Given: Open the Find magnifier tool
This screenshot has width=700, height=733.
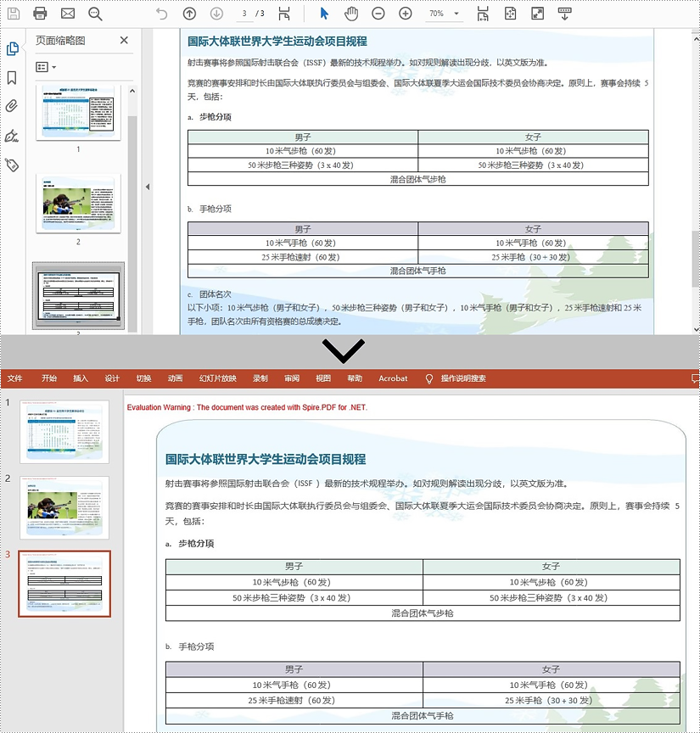Looking at the screenshot, I should pos(95,14).
